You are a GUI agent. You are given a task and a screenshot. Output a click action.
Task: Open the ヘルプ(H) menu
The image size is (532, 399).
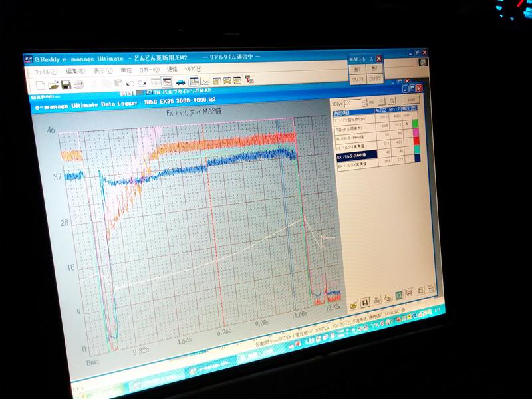(193, 69)
